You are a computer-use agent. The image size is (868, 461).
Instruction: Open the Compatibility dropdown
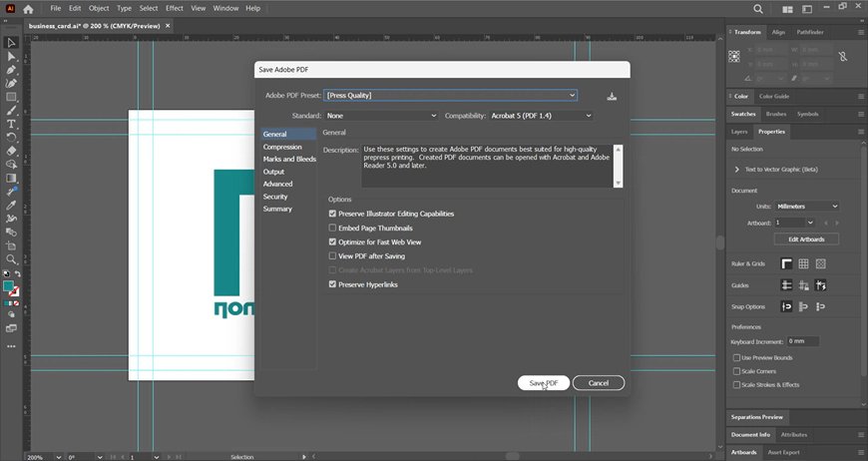click(541, 116)
